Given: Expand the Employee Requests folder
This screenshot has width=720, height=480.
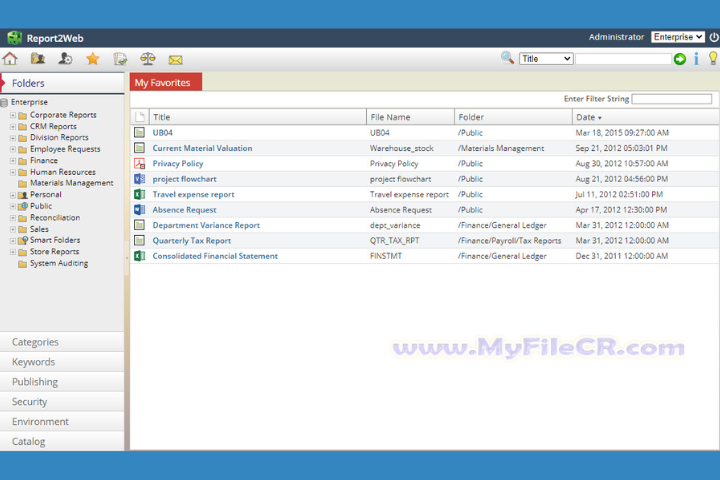Looking at the screenshot, I should [13, 149].
